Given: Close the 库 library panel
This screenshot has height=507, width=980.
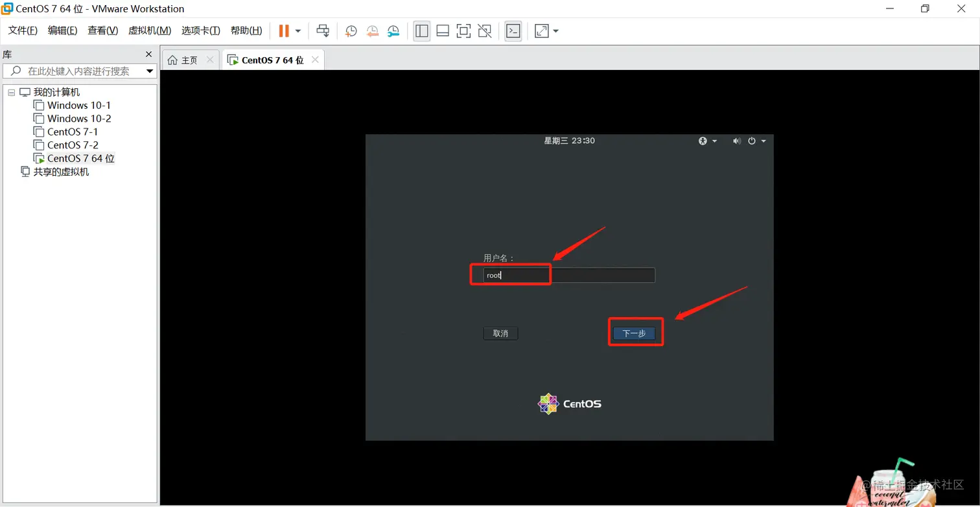Looking at the screenshot, I should click(x=148, y=54).
